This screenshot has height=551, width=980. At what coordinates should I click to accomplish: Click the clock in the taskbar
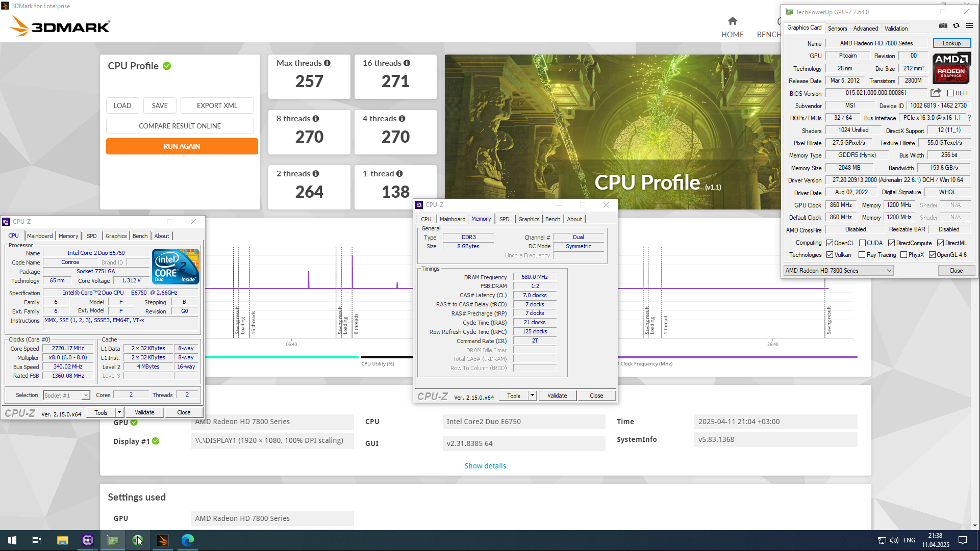[x=935, y=540]
